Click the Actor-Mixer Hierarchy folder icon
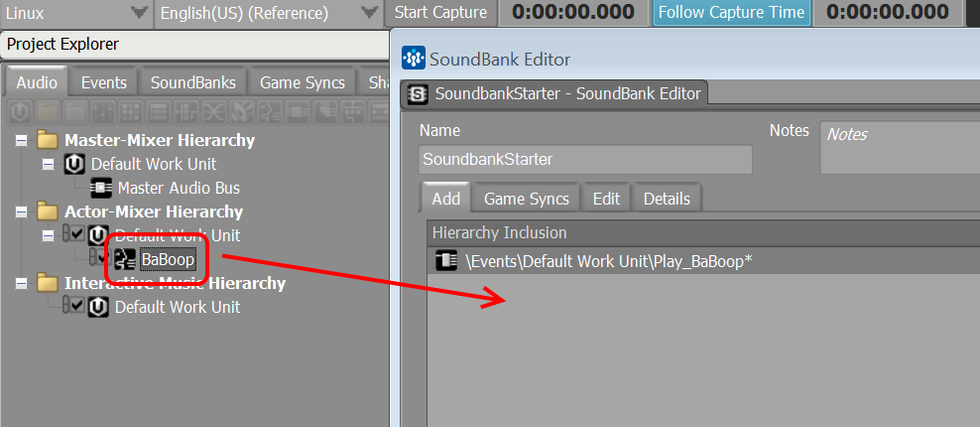This screenshot has height=427, width=980. point(47,212)
